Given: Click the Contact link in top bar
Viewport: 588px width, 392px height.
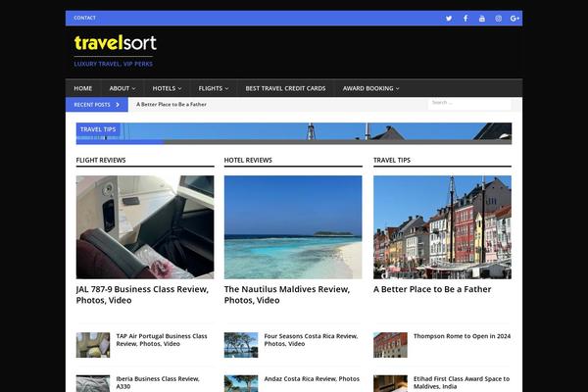Looking at the screenshot, I should point(84,18).
